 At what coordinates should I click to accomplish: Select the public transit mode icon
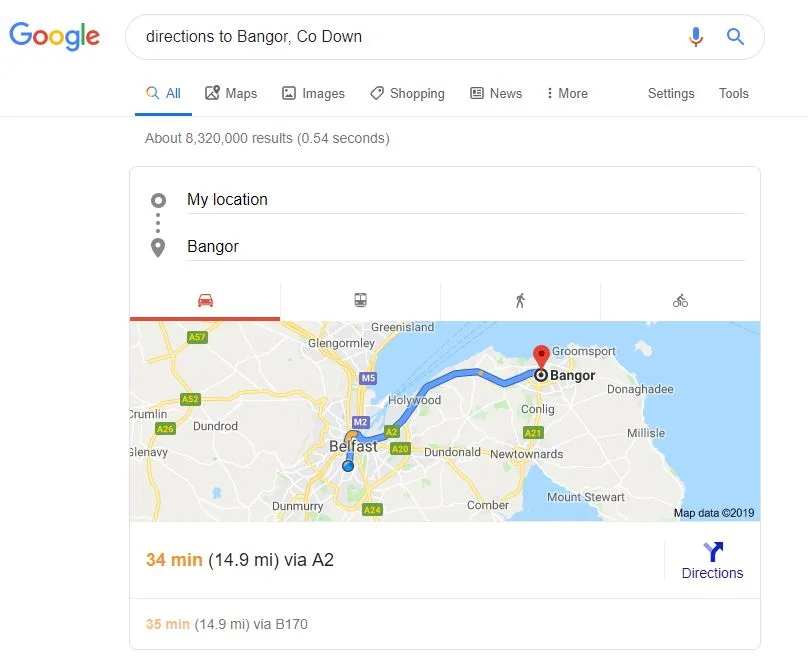coord(360,299)
